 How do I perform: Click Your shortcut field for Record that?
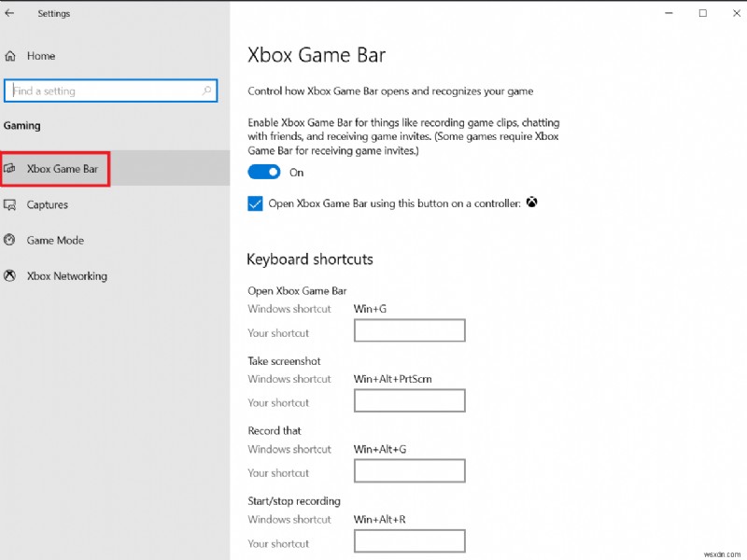(x=409, y=470)
